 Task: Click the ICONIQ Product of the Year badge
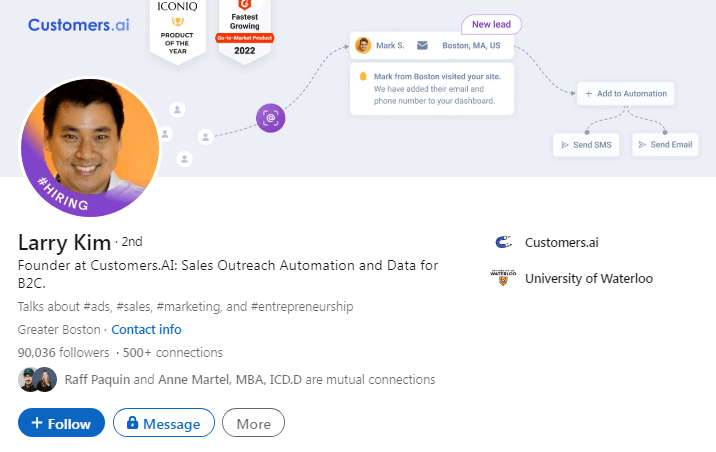coord(179,28)
